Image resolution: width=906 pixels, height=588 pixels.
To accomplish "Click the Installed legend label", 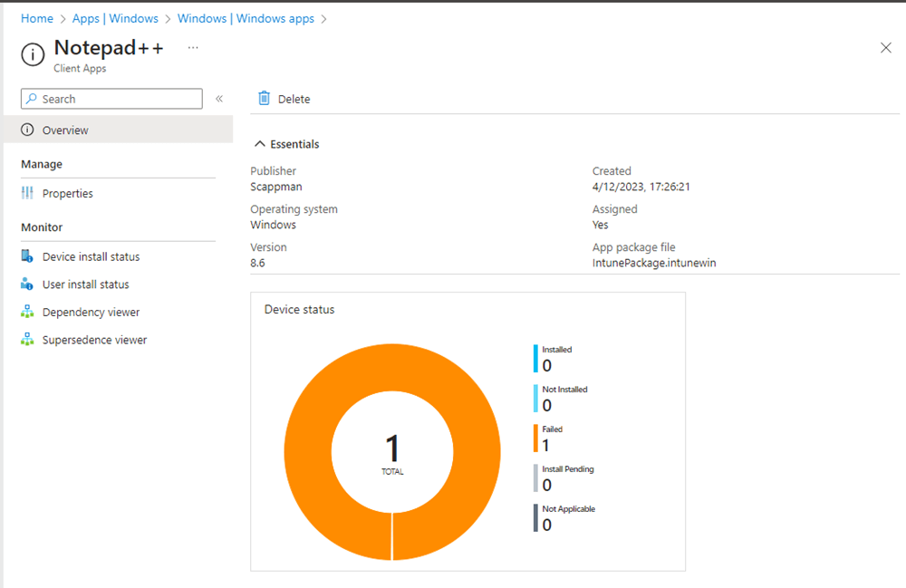I will (x=556, y=350).
